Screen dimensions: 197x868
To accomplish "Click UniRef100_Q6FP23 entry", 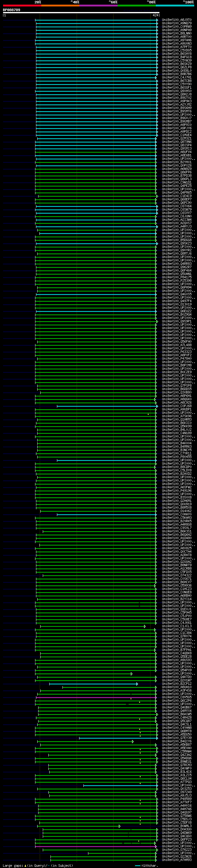I will click(177, 839).
